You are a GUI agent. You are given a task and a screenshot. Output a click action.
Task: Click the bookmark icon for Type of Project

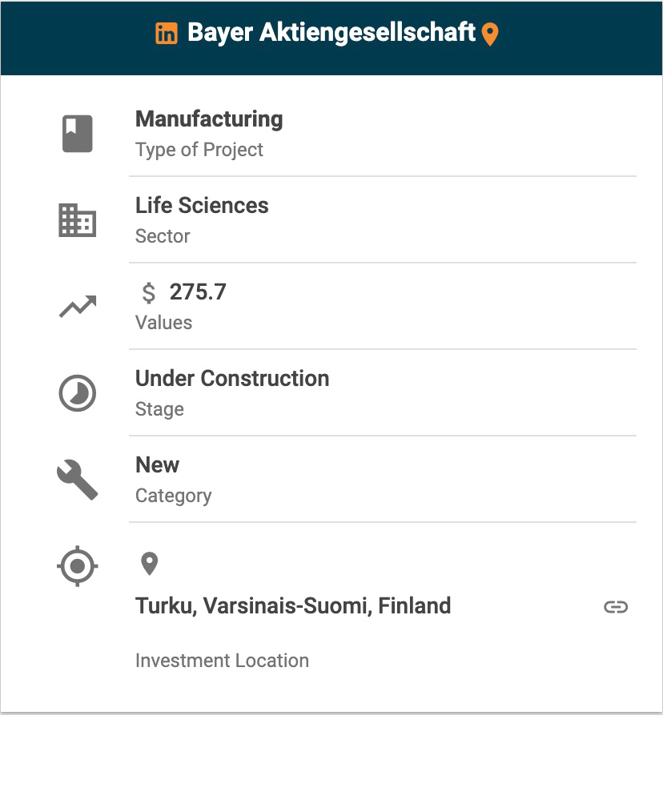point(78,134)
